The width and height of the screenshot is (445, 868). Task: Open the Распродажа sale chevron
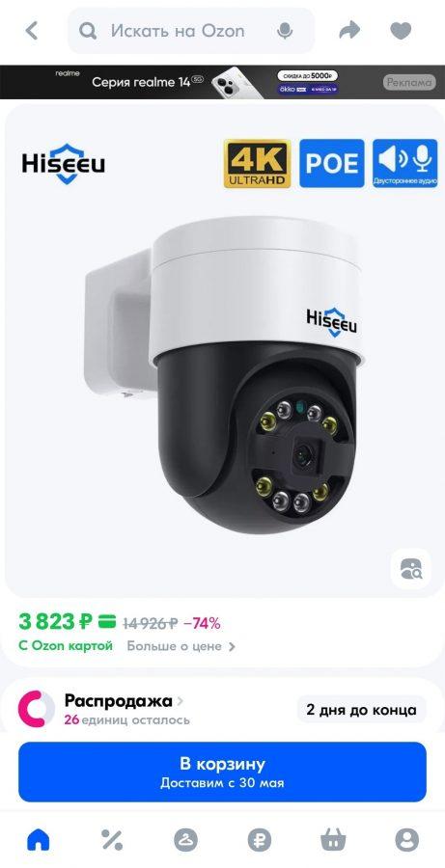180,701
